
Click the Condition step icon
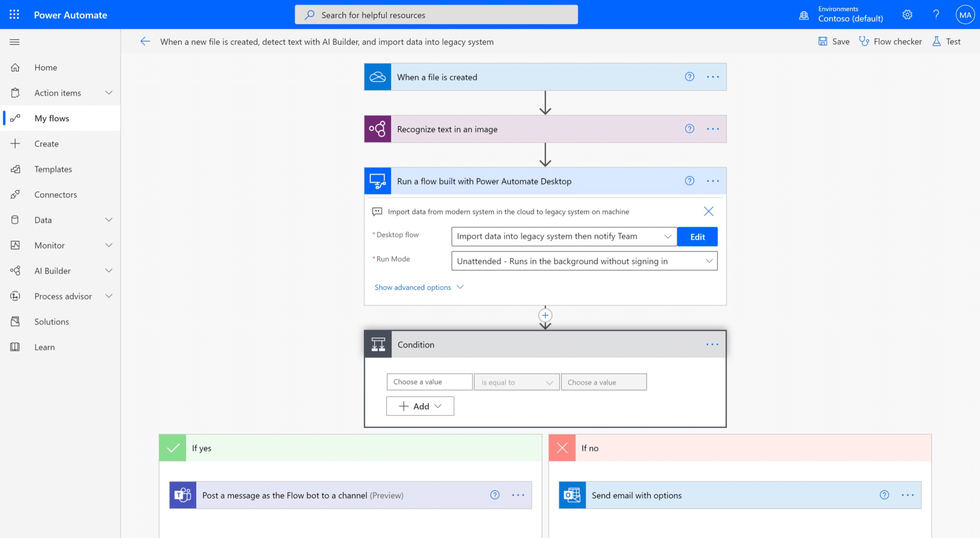[377, 344]
